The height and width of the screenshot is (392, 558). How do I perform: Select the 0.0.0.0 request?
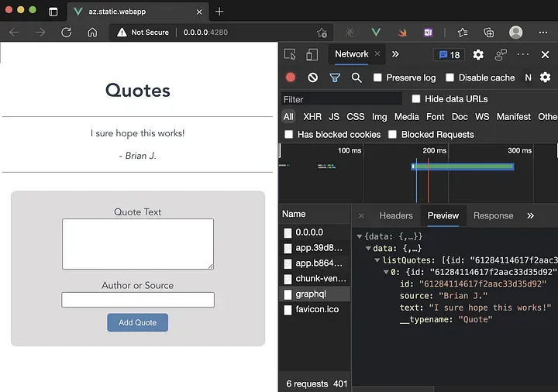tap(315, 232)
